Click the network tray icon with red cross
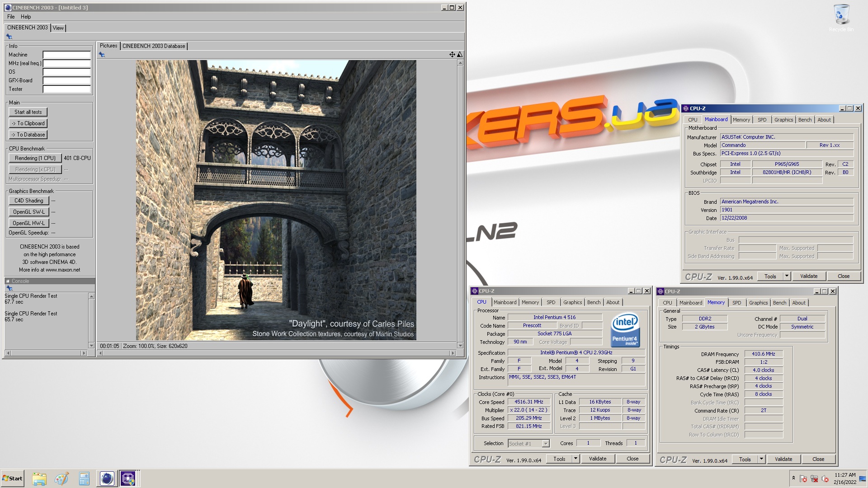868x488 pixels. tap(814, 479)
